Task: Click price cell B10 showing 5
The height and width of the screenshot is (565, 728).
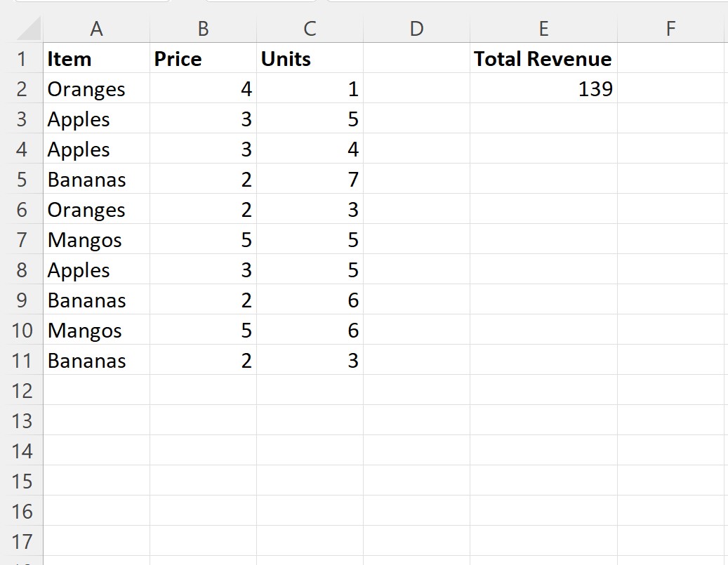Action: point(204,330)
